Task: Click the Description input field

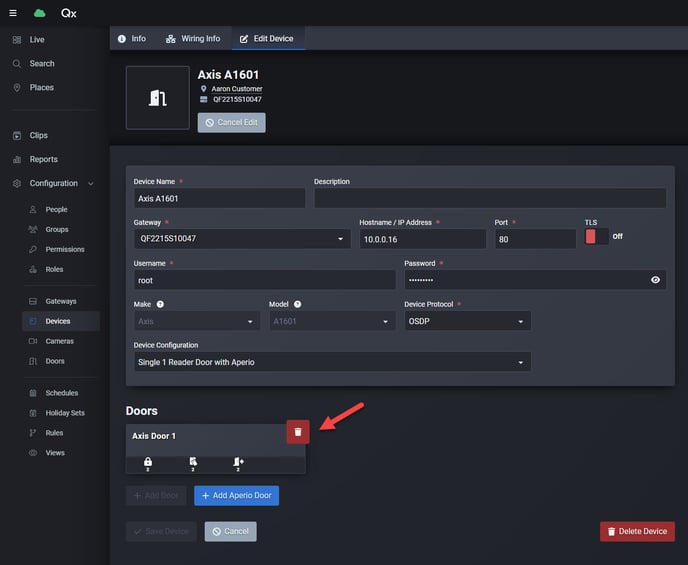Action: [490, 198]
